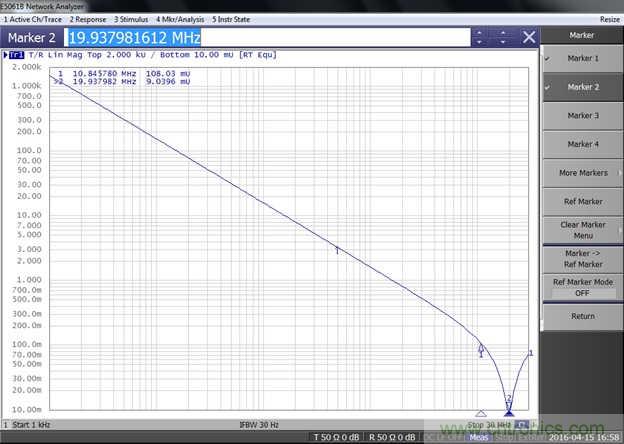The width and height of the screenshot is (624, 444).
Task: Switch the Ref Marker Mode OFF toggle
Action: pos(582,287)
